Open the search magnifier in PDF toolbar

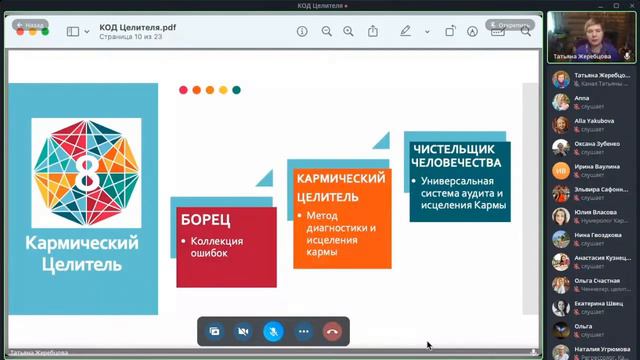click(526, 31)
